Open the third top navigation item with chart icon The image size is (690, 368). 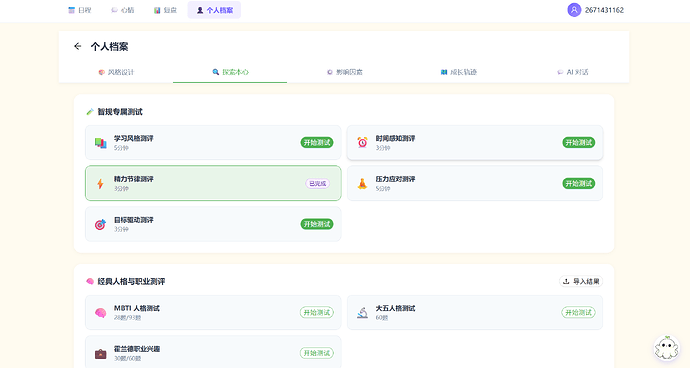click(x=165, y=10)
